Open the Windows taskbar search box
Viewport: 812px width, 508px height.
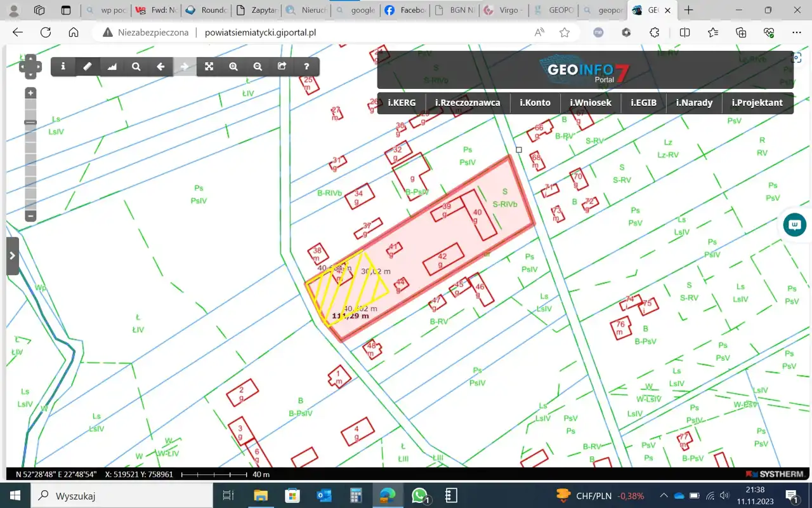click(121, 496)
